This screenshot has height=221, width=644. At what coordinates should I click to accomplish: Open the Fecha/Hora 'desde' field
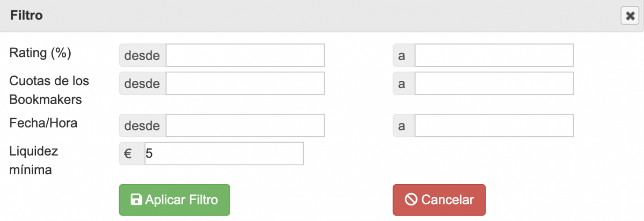point(245,126)
